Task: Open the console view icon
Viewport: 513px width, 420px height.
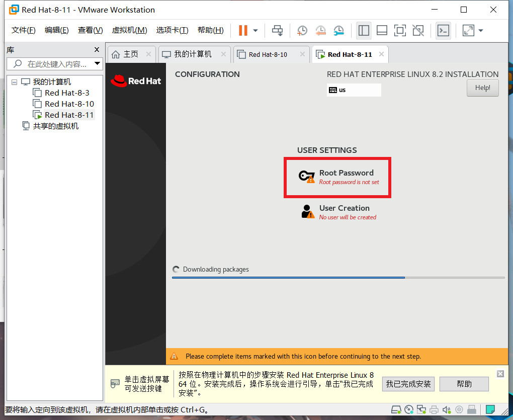Action: (443, 30)
